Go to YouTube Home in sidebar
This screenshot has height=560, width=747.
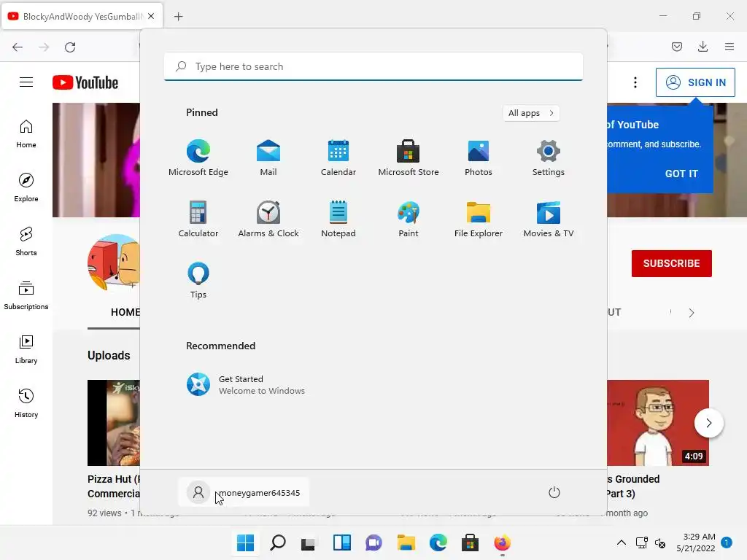point(26,134)
